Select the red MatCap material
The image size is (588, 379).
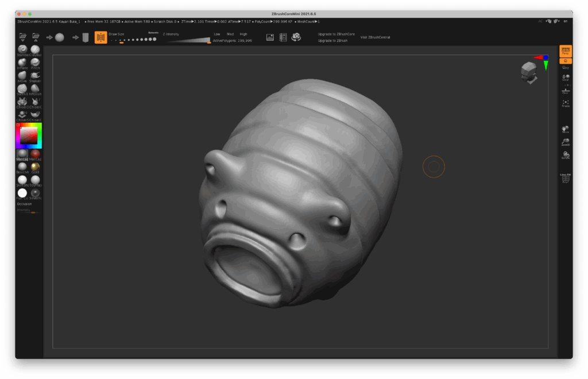point(35,155)
